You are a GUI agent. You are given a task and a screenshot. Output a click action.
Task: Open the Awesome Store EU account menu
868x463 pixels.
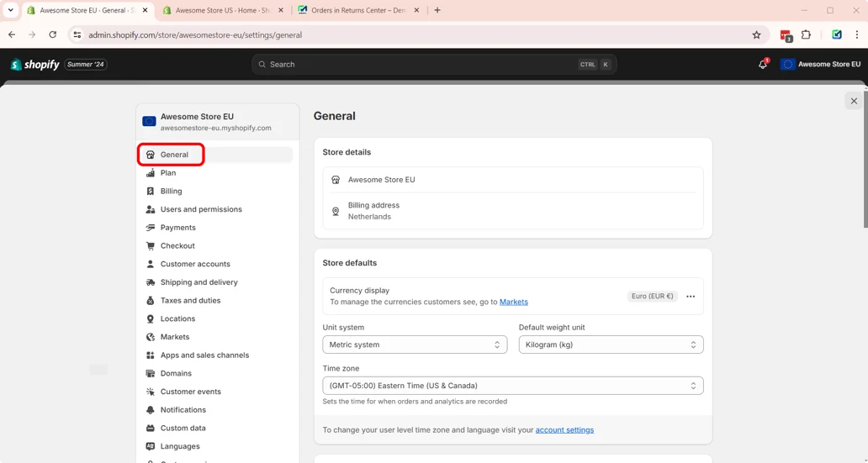click(x=820, y=64)
